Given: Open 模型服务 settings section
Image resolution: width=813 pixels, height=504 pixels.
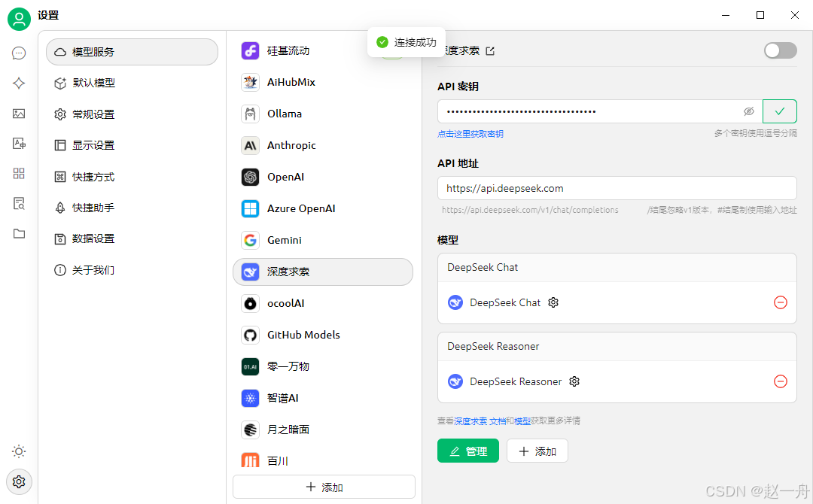Looking at the screenshot, I should pos(132,52).
